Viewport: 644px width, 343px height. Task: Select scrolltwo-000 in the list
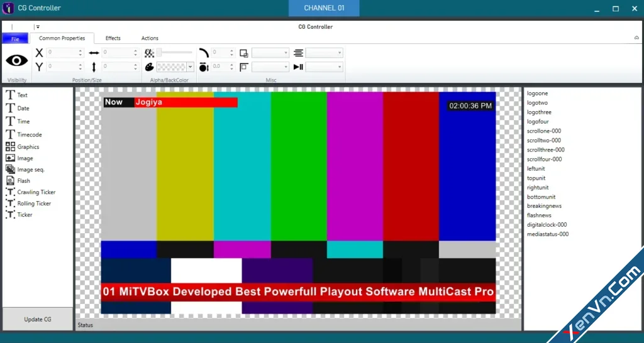coord(544,141)
